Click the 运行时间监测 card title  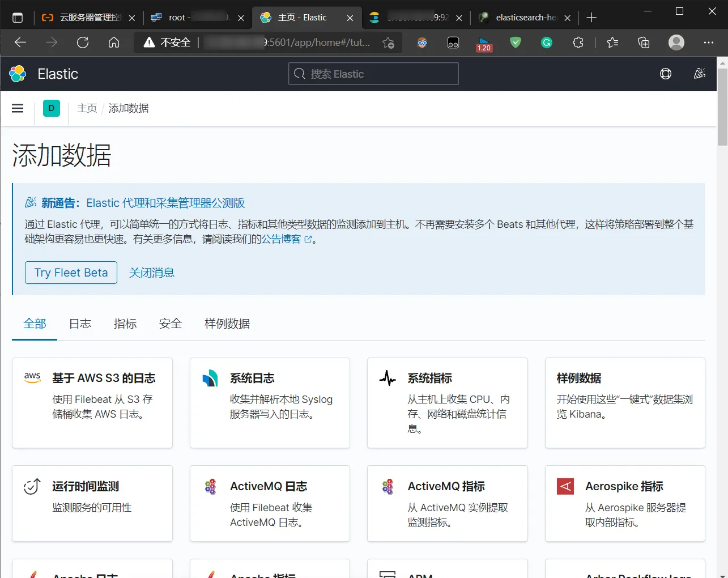click(x=86, y=486)
